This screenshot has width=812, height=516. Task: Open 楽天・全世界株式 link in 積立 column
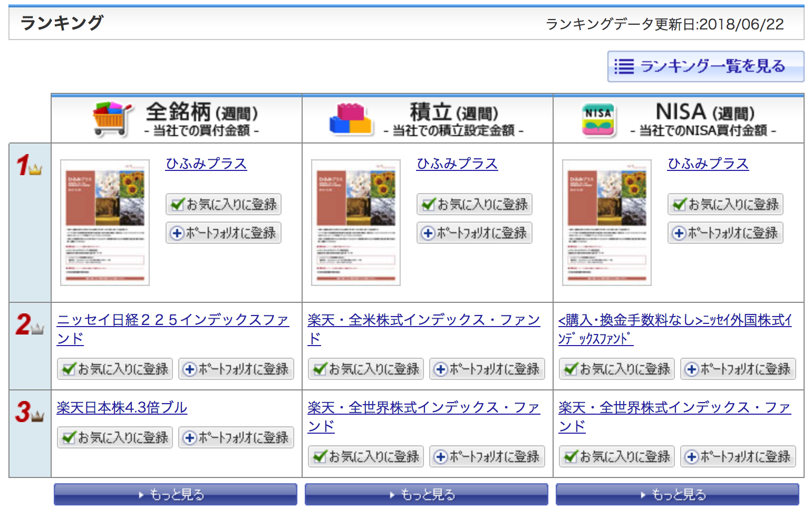point(424,416)
